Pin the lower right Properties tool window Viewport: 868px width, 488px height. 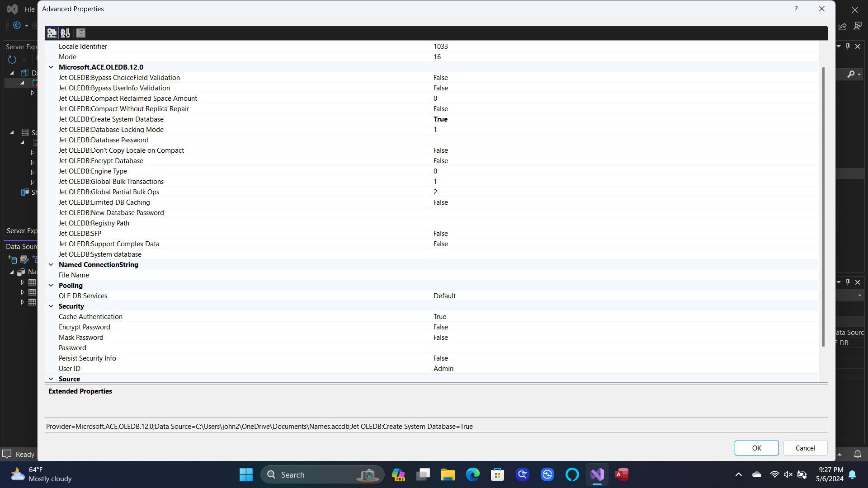[x=848, y=282]
